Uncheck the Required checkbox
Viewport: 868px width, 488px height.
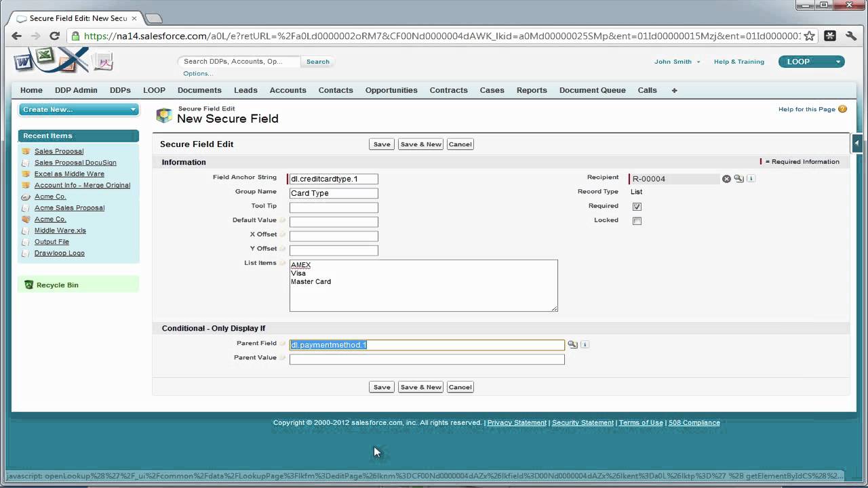(637, 207)
